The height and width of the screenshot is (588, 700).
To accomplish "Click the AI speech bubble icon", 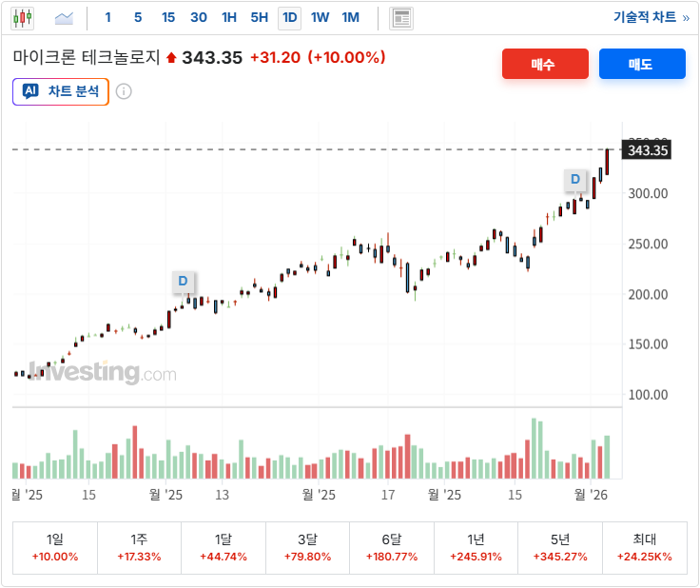I will pyautogui.click(x=30, y=91).
